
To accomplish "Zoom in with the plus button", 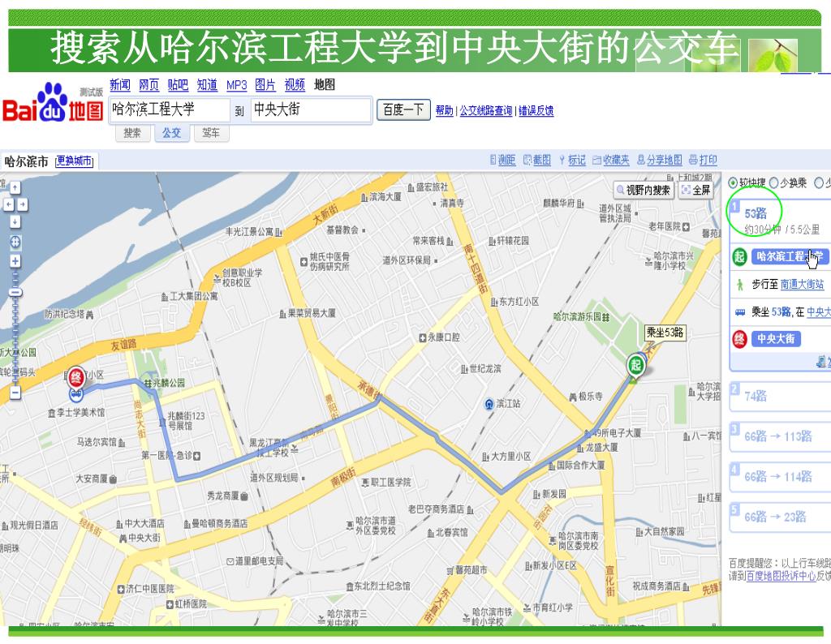I will coord(15,262).
